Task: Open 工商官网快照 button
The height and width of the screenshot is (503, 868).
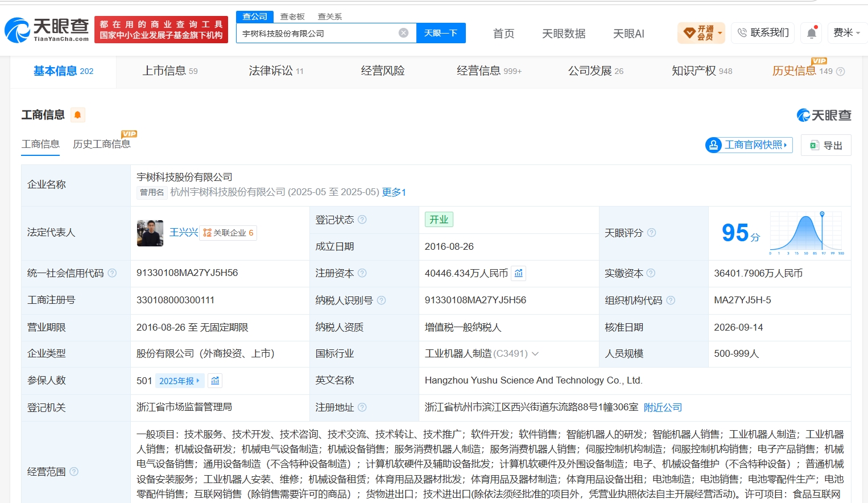Action: coord(749,145)
